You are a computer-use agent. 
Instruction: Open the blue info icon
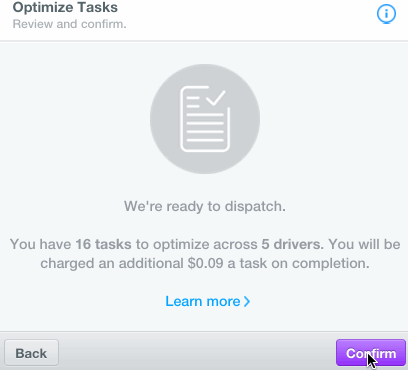[386, 14]
